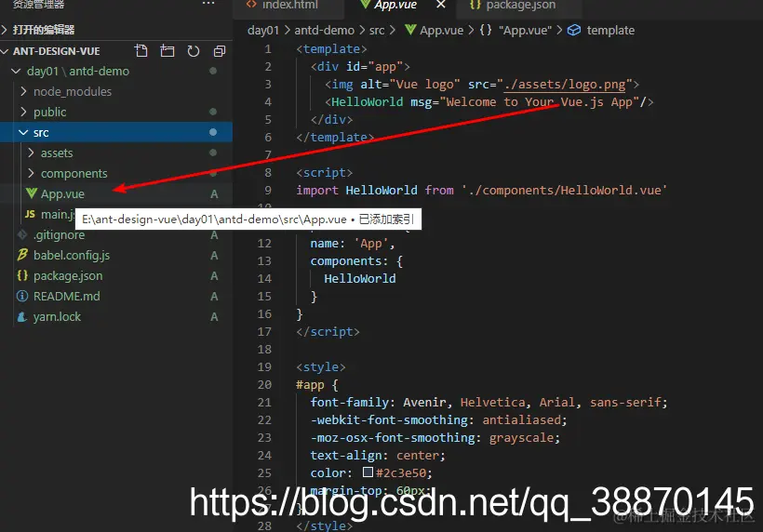This screenshot has height=532, width=763.
Task: Click template in the breadcrumb
Action: 610,30
